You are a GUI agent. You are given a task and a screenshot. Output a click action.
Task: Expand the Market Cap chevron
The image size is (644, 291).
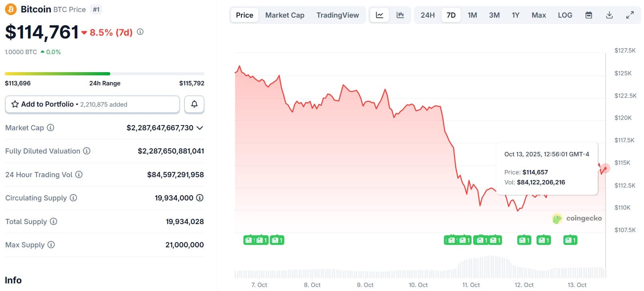coord(200,128)
